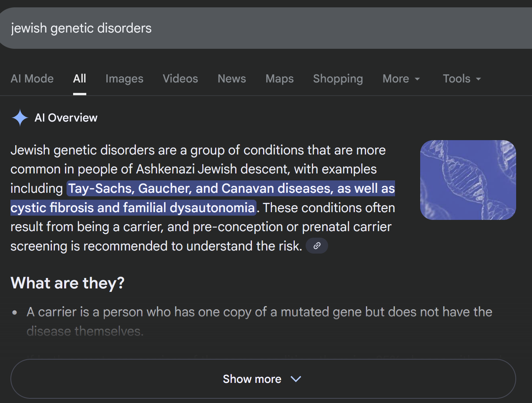The width and height of the screenshot is (532, 403).
Task: Open the Tools dropdown
Action: pyautogui.click(x=462, y=79)
